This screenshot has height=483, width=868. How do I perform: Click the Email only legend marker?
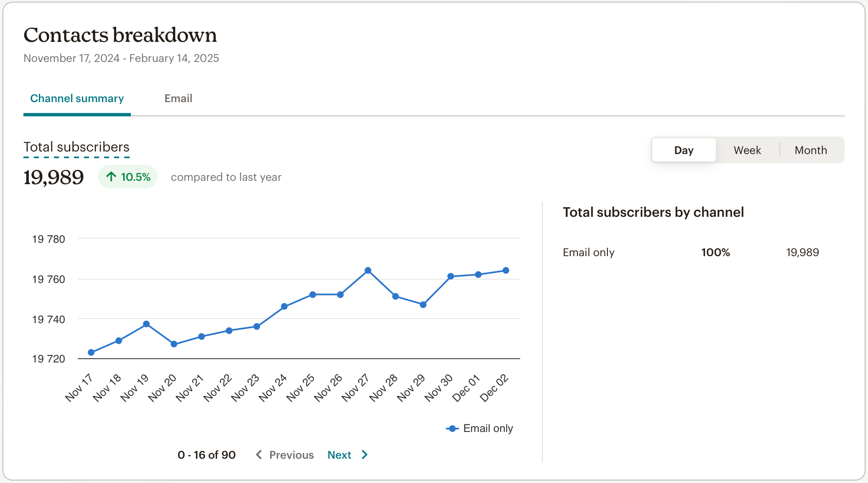coord(452,429)
